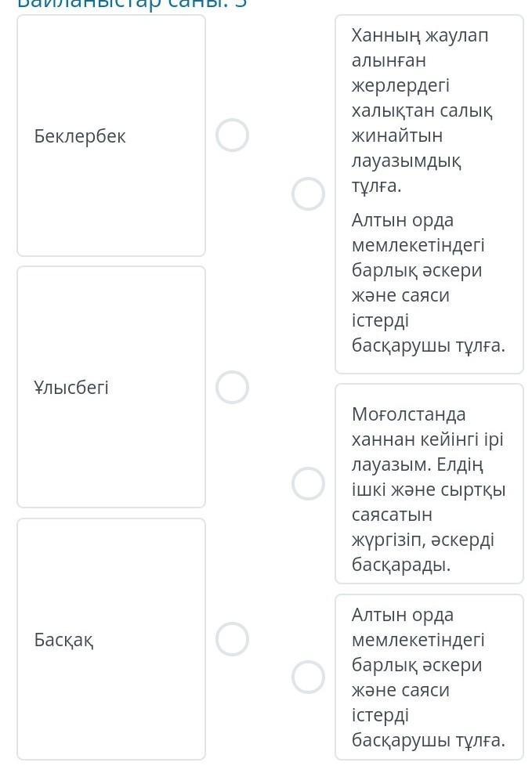Select the circle beside the bottom Алтын орда definition
532x766 pixels.
[308, 677]
